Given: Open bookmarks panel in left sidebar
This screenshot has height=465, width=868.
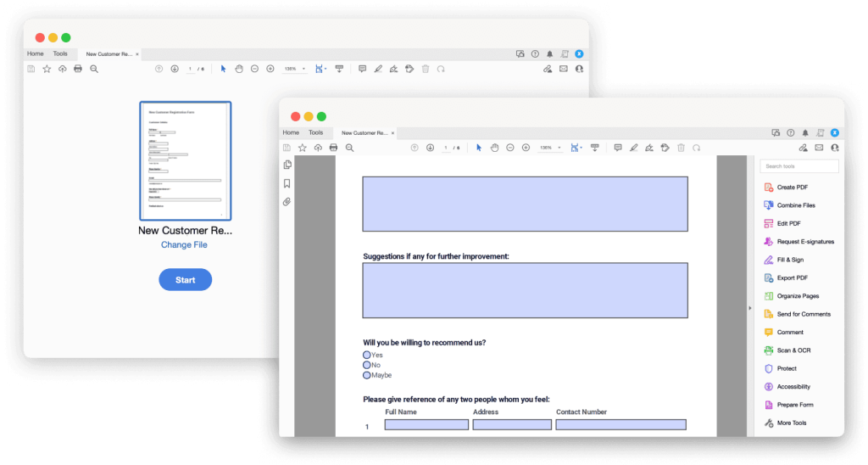Looking at the screenshot, I should (x=287, y=183).
